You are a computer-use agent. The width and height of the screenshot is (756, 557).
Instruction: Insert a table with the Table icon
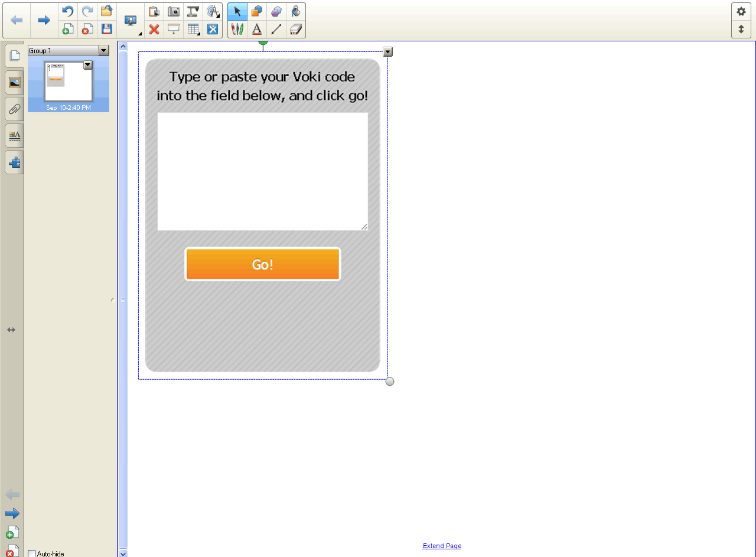[x=193, y=28]
